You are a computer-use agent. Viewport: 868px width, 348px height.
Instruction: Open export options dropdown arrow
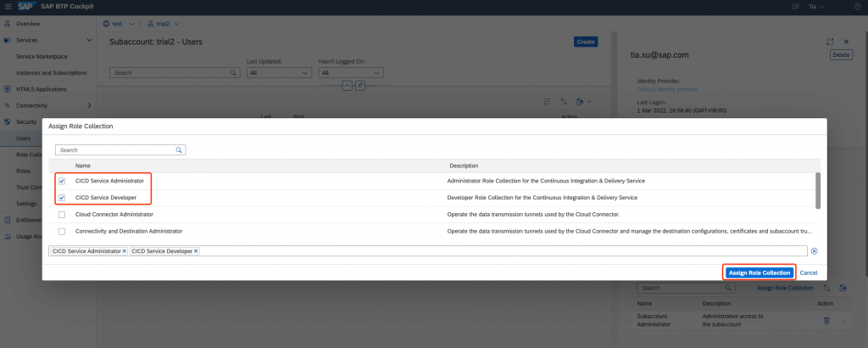[x=589, y=101]
